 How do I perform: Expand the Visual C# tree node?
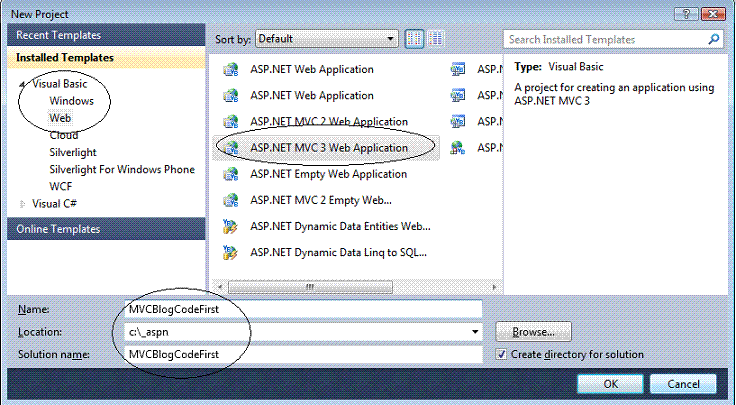pos(22,204)
